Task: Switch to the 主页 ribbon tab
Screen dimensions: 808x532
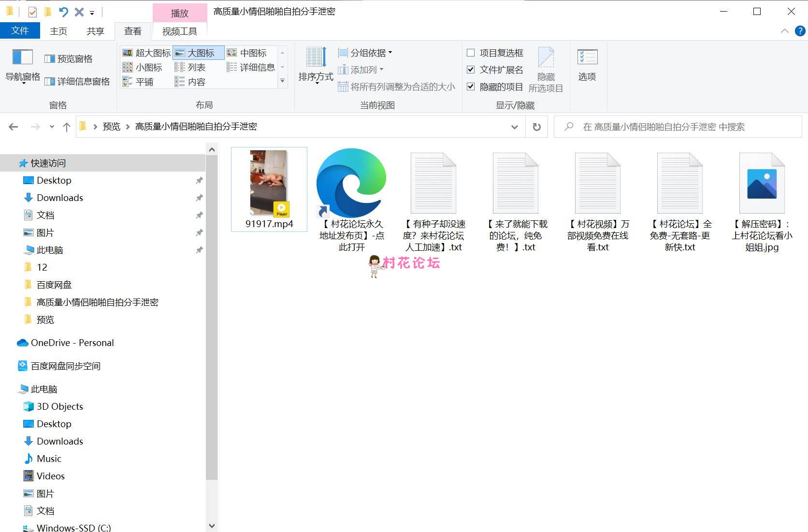Action: (x=58, y=30)
